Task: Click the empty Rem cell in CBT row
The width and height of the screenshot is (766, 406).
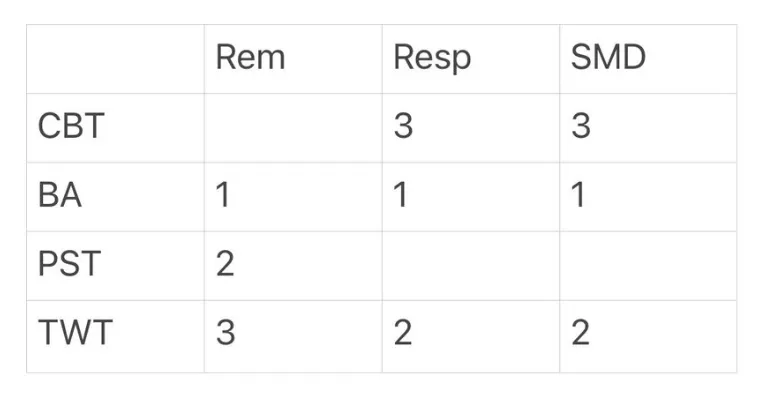Action: [292, 127]
